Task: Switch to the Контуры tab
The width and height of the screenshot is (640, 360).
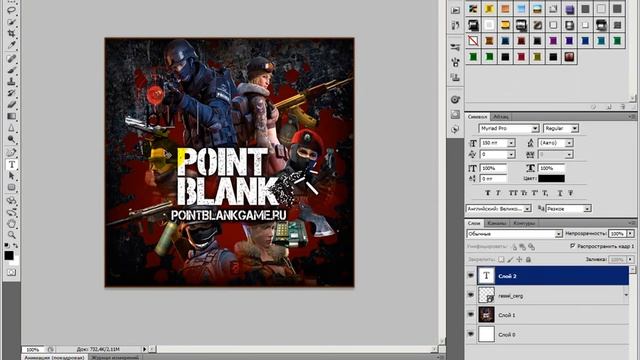Action: [524, 223]
